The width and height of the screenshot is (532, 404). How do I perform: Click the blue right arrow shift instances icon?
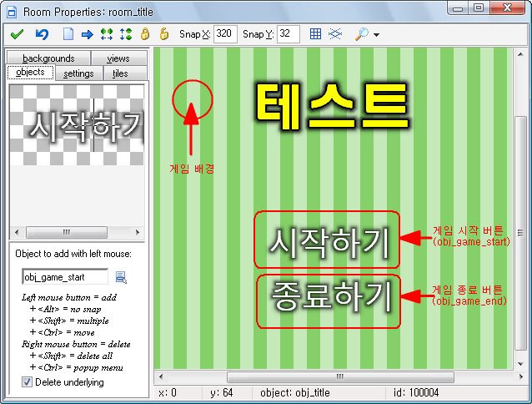88,34
